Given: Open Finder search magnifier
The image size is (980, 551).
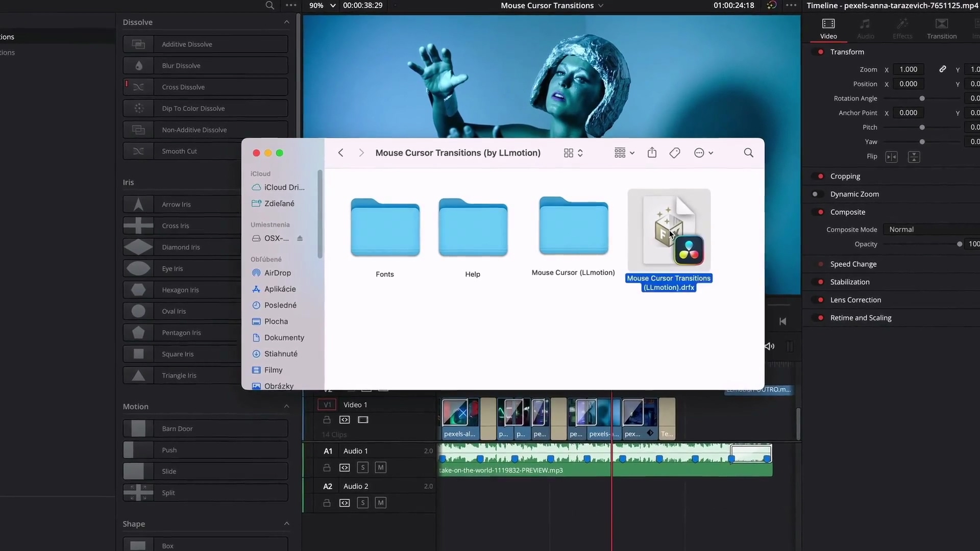Looking at the screenshot, I should pyautogui.click(x=748, y=153).
